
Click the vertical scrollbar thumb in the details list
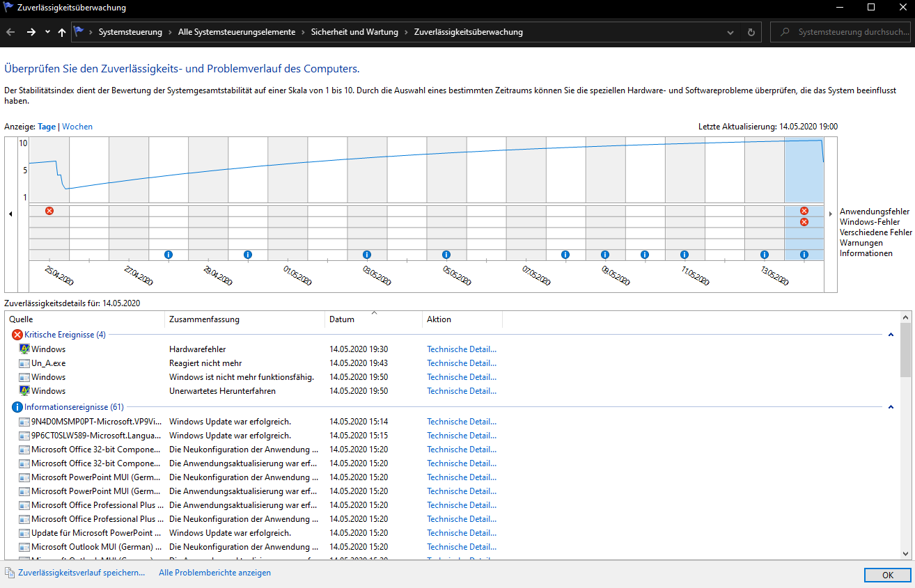pyautogui.click(x=905, y=349)
